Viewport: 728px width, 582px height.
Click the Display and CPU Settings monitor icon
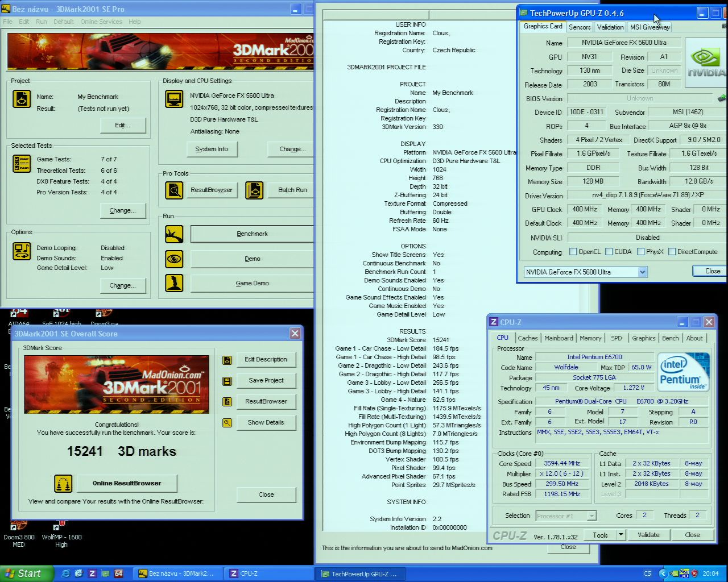tap(174, 99)
